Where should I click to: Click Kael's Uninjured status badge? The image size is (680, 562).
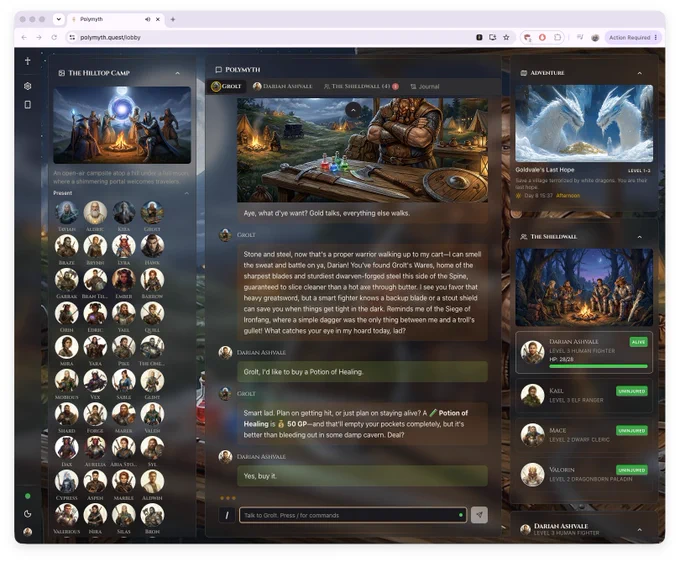pyautogui.click(x=631, y=391)
